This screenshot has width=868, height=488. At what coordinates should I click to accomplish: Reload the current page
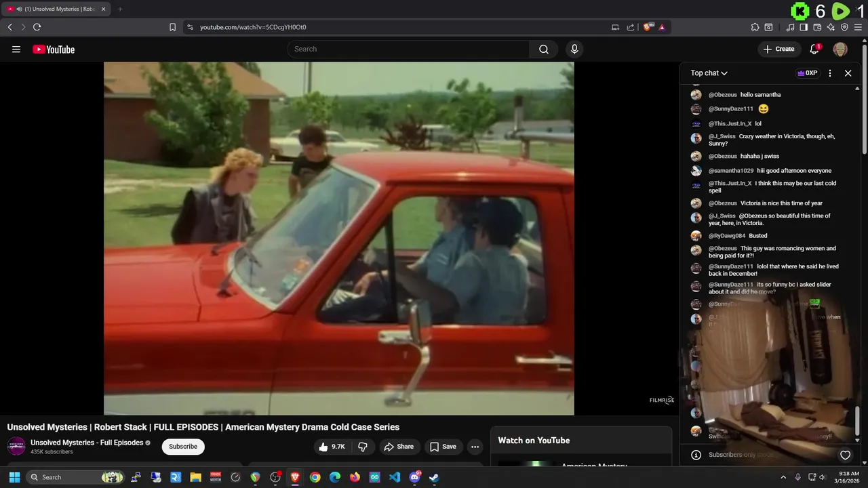point(37,27)
